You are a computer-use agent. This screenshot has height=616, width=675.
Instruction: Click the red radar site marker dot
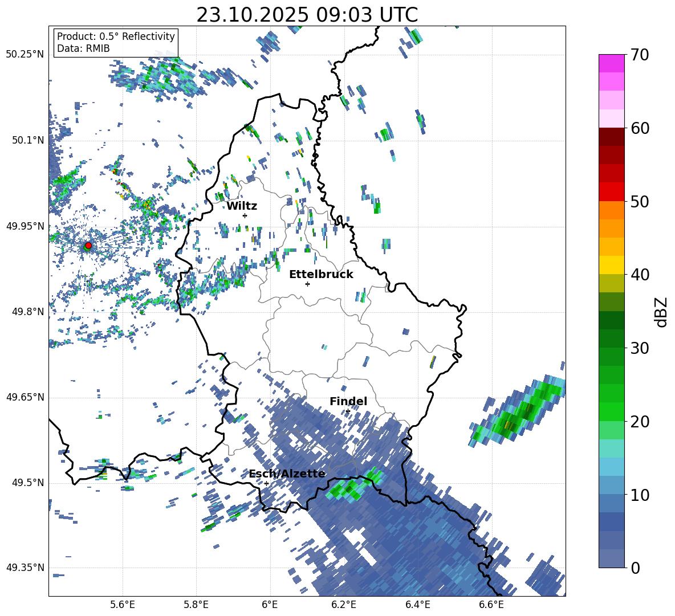[x=88, y=246]
